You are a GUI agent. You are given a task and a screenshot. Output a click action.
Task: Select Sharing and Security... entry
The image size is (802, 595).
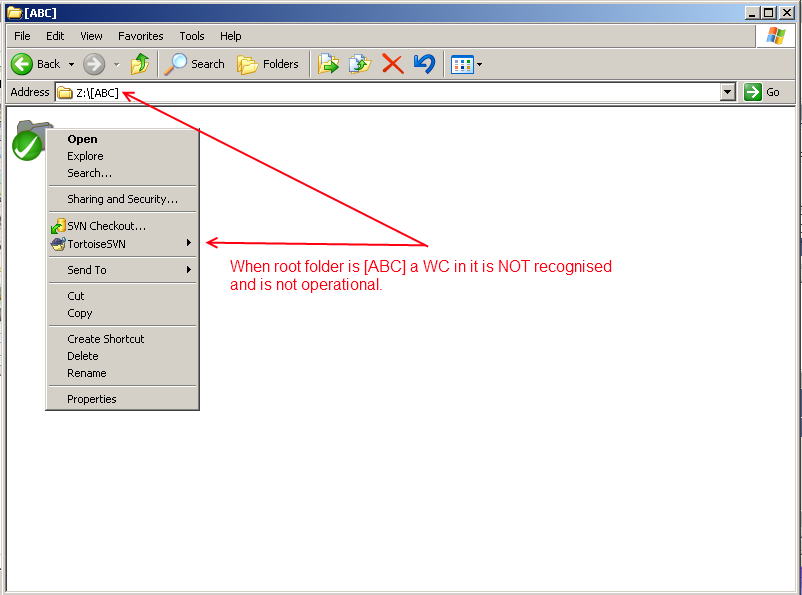123,199
